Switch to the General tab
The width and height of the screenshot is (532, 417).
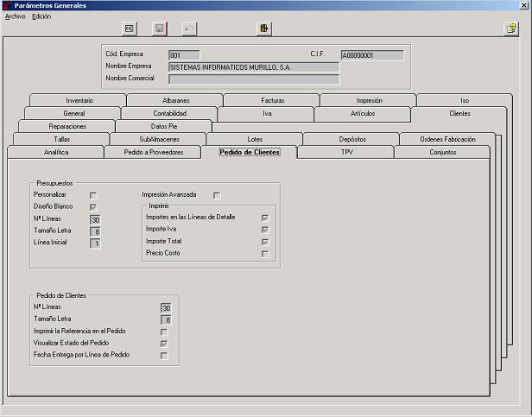tap(74, 113)
